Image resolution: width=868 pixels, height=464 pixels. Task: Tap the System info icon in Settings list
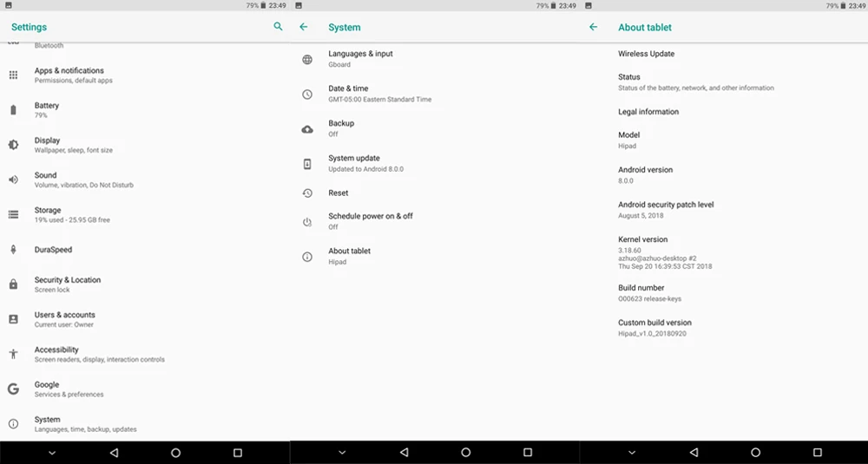click(13, 423)
